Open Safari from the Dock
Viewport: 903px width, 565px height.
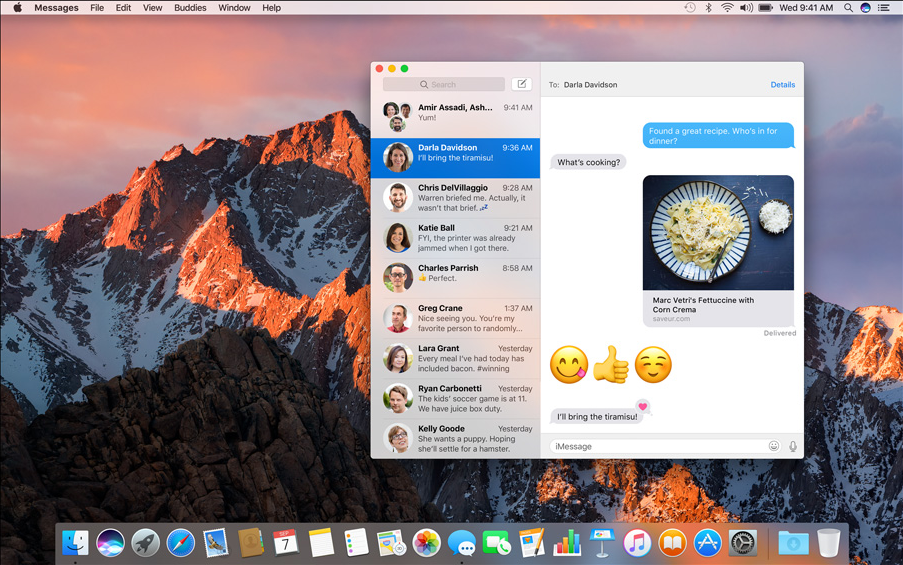point(180,542)
